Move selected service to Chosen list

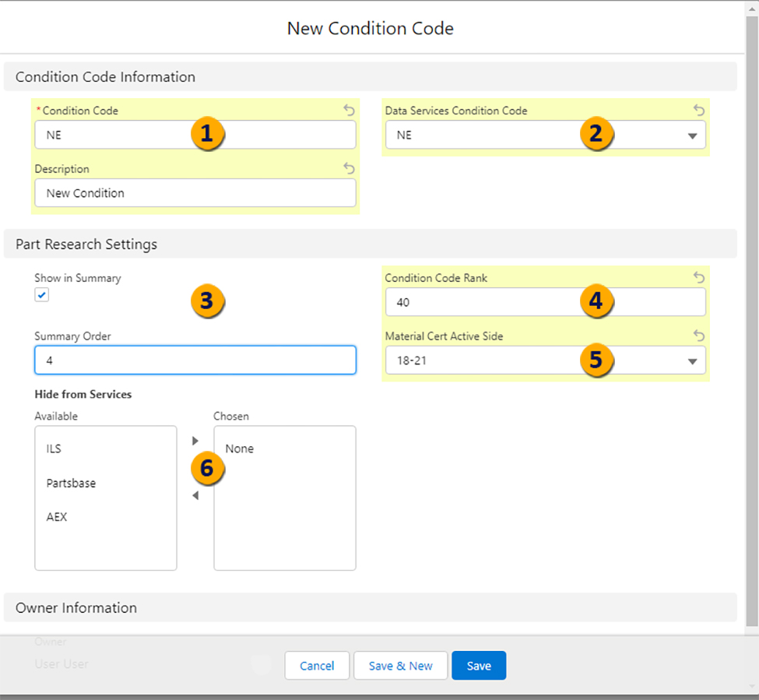195,441
